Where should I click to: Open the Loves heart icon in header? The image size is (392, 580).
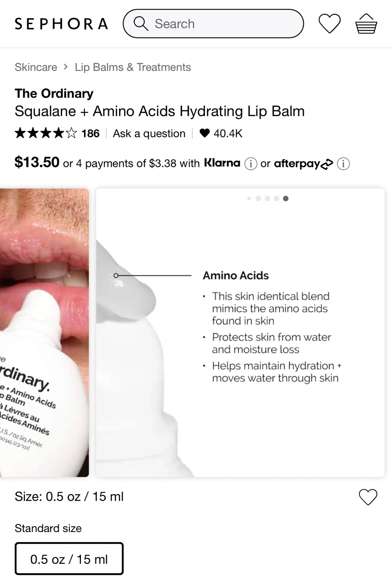tap(330, 23)
